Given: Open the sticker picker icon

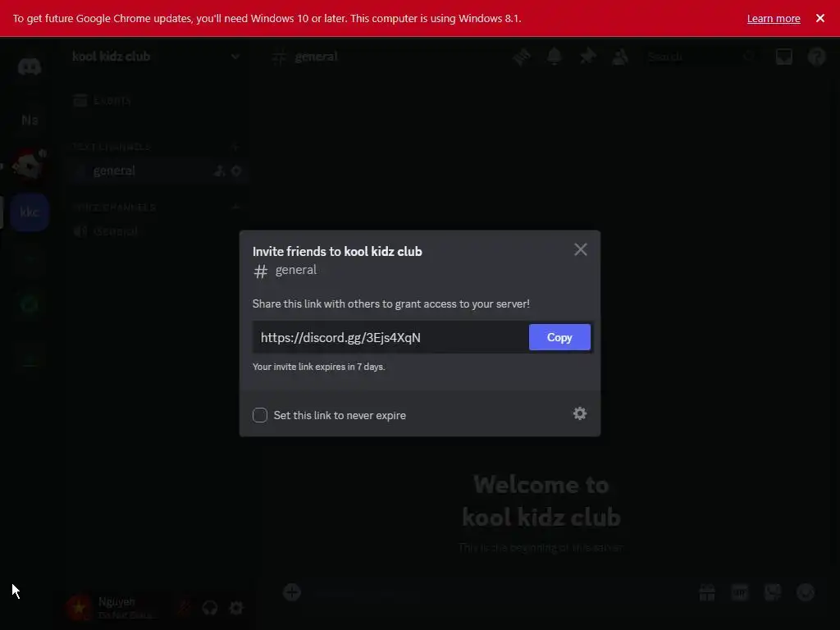Looking at the screenshot, I should tap(773, 592).
